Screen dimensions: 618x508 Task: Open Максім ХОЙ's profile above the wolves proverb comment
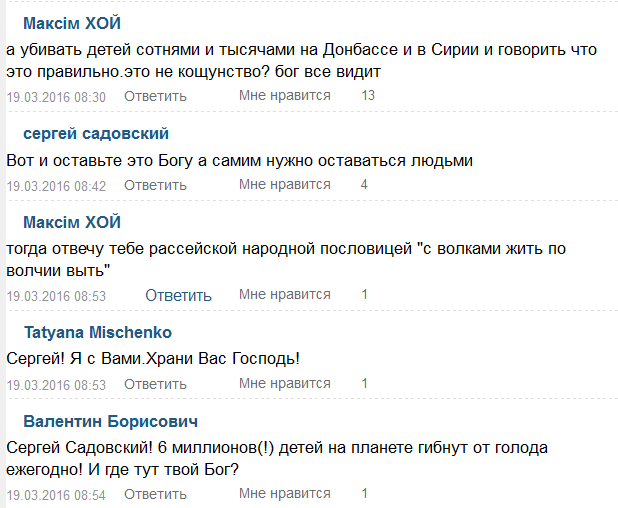[x=72, y=221]
